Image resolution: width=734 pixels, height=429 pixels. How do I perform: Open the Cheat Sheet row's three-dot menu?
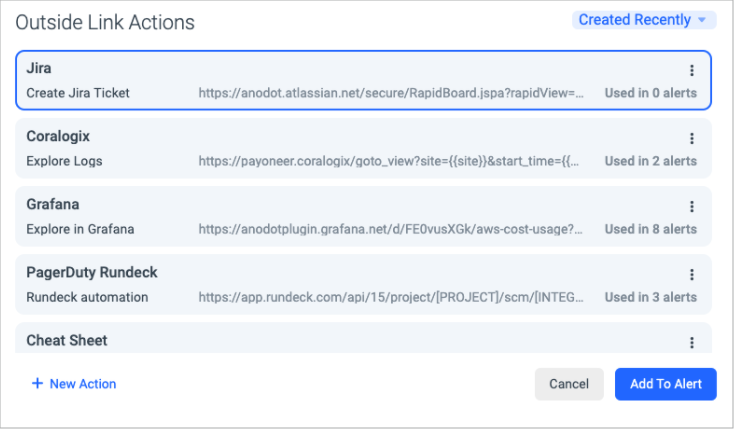click(x=691, y=342)
